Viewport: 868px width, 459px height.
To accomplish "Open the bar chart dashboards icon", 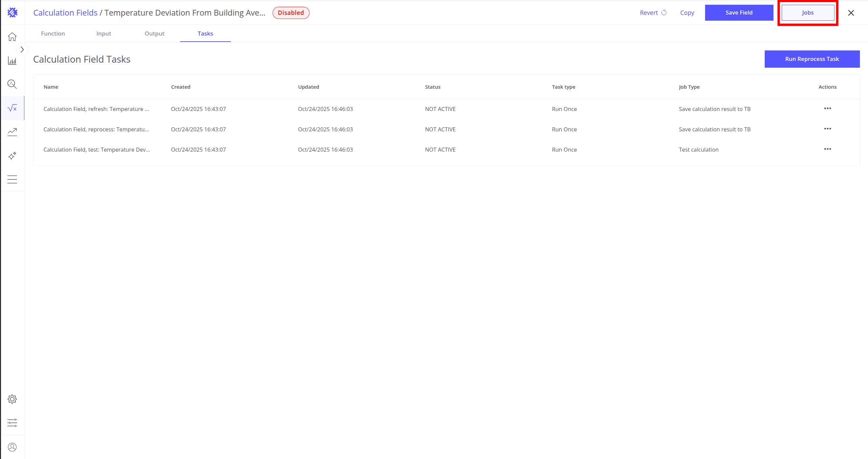I will [12, 61].
